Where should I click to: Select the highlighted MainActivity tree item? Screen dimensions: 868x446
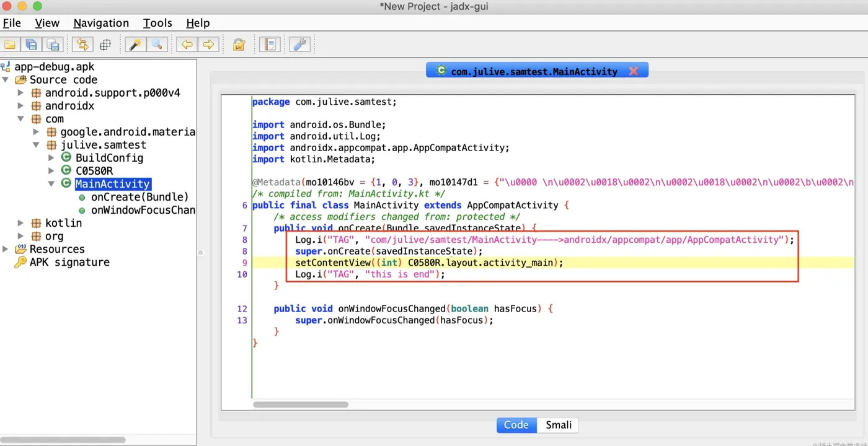pos(113,184)
